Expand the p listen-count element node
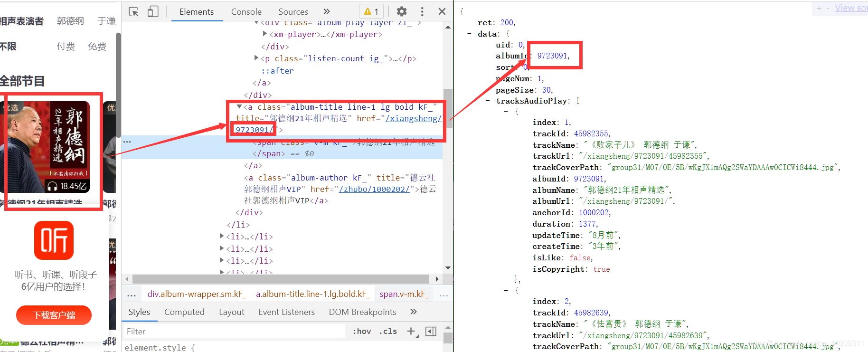Screen dimensions: 868x352 tap(256, 58)
